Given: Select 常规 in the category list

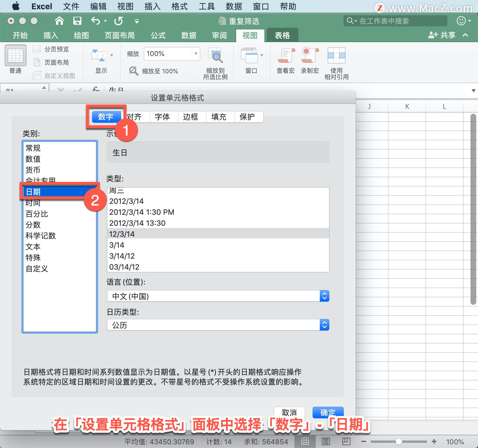Looking at the screenshot, I should pyautogui.click(x=59, y=148).
